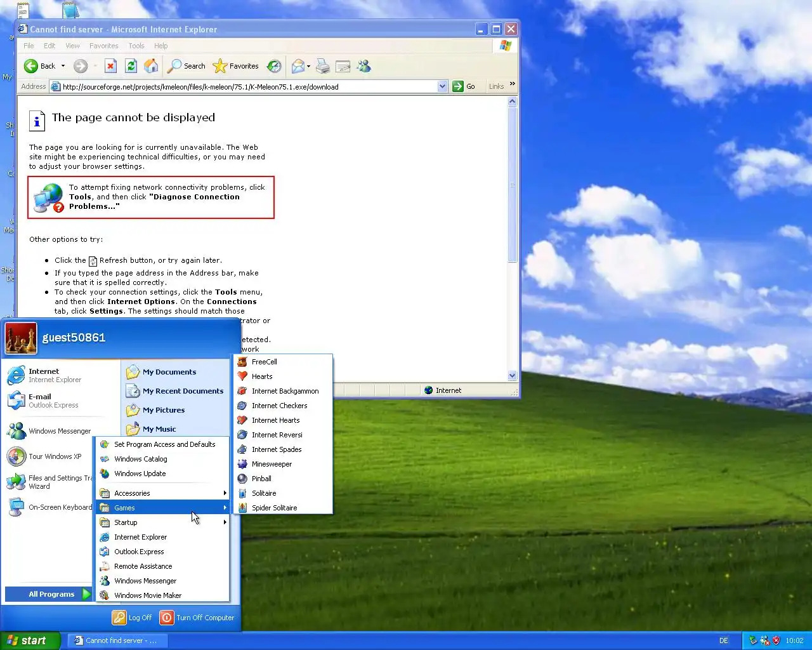The height and width of the screenshot is (650, 812).
Task: Open the Help menu in Internet Explorer
Action: (160, 46)
